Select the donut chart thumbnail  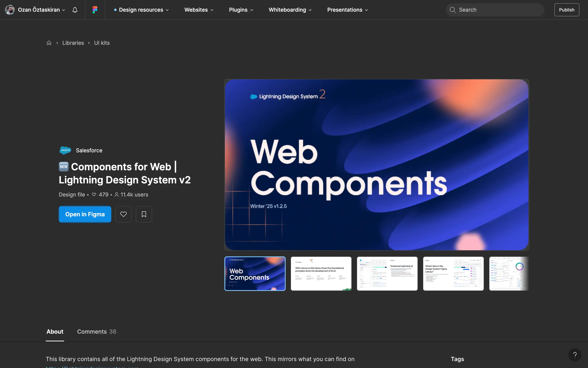point(509,274)
